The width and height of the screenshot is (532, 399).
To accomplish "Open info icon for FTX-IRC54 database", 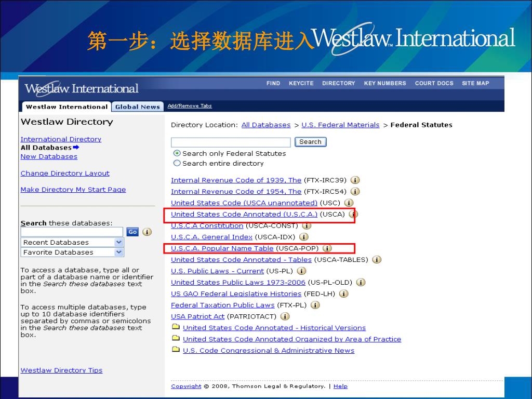I will point(355,192).
